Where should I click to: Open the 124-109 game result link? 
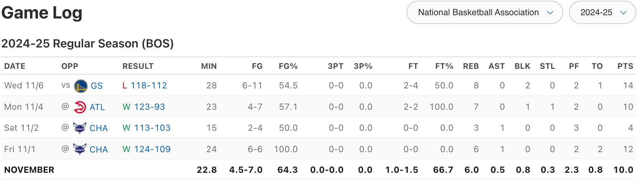point(152,149)
